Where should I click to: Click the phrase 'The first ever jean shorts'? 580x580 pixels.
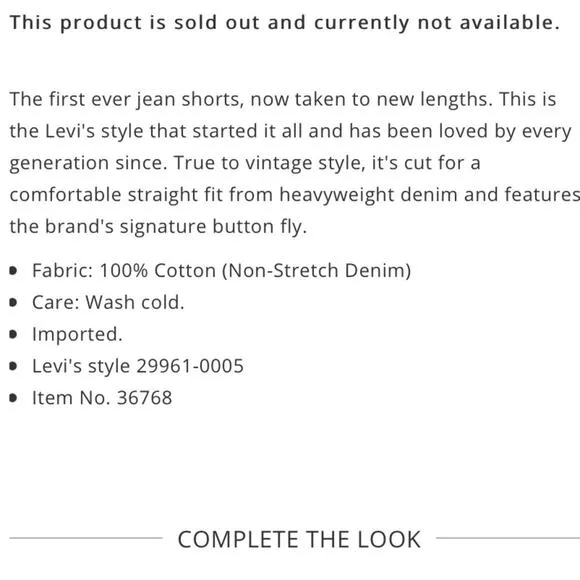127,100
